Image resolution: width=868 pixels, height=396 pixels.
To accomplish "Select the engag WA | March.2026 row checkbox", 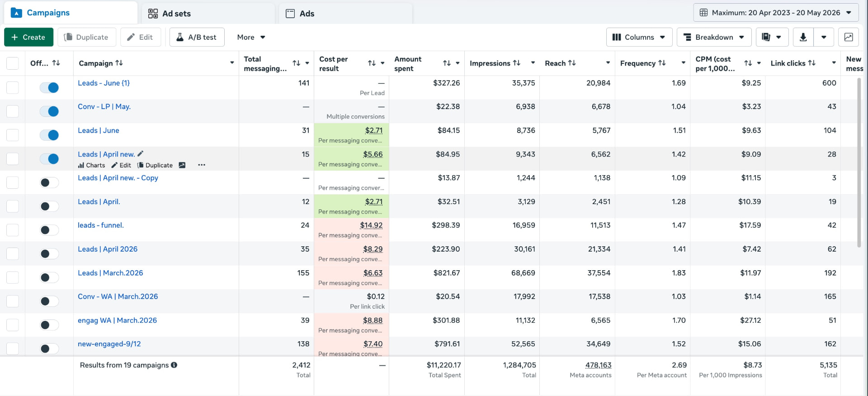I will (x=13, y=324).
